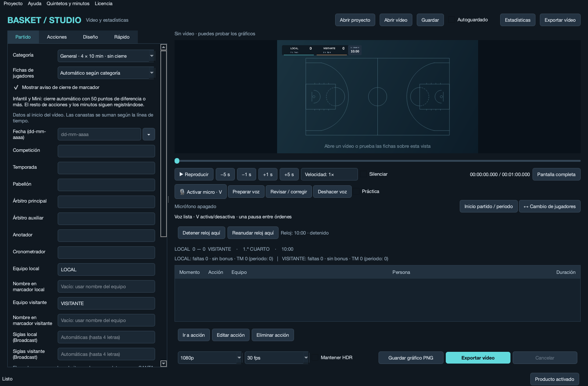This screenshot has height=386, width=588.
Task: Click the Guardar button
Action: click(430, 20)
